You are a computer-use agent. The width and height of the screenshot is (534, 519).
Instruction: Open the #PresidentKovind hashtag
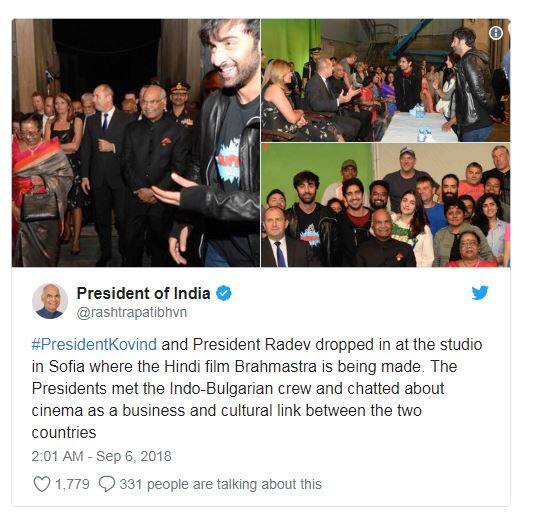coord(94,344)
